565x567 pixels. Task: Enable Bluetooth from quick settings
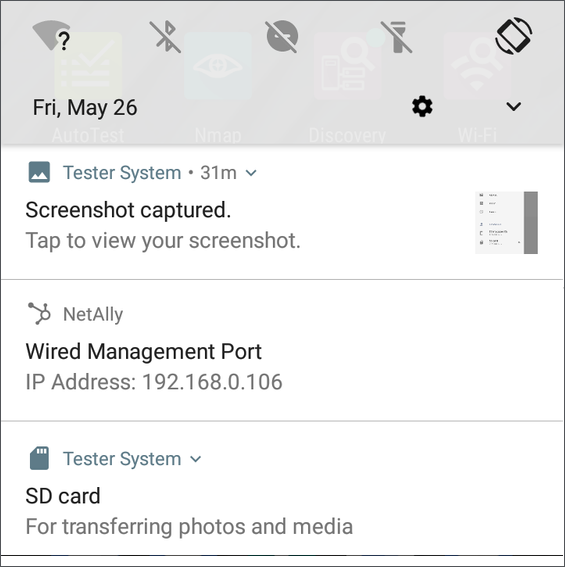165,37
